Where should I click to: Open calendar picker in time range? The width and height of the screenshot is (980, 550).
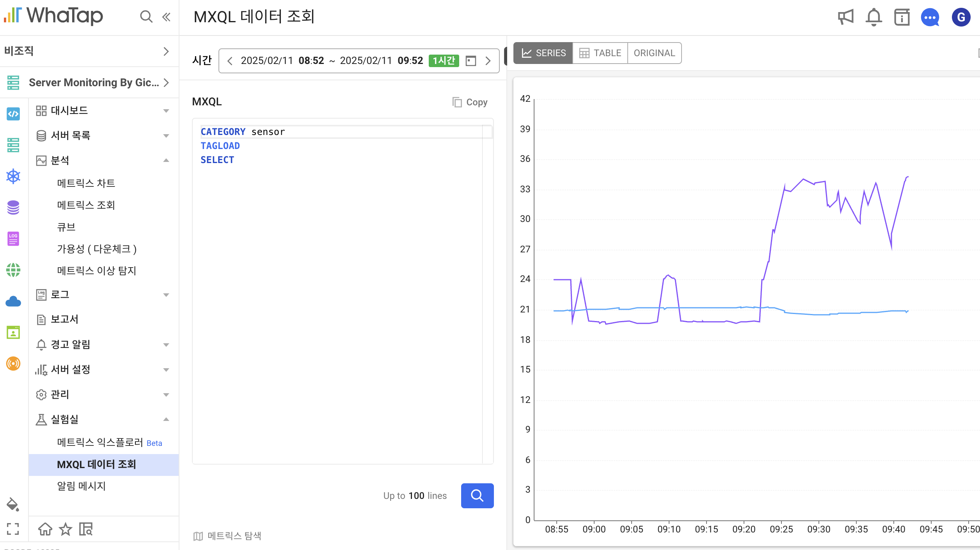tap(471, 61)
